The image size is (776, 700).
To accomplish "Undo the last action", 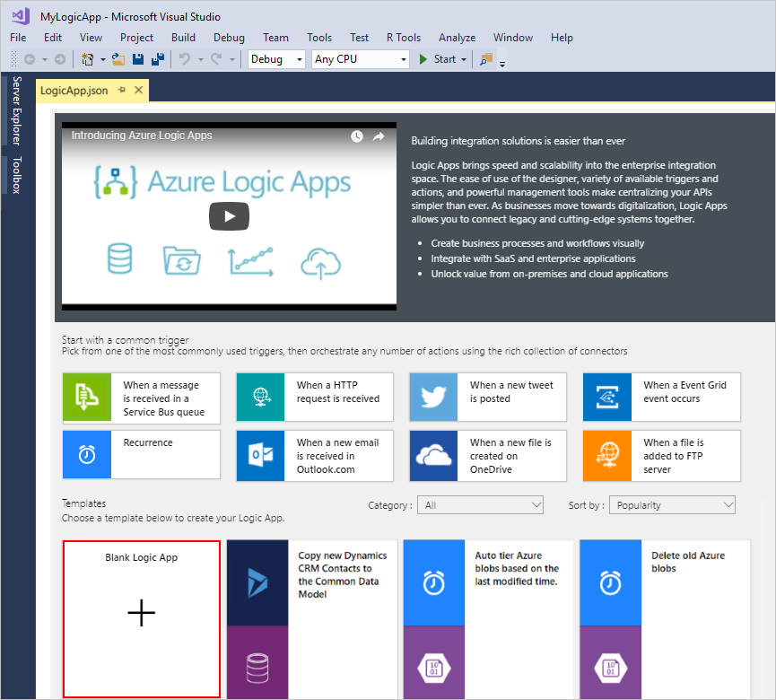I will 185,58.
